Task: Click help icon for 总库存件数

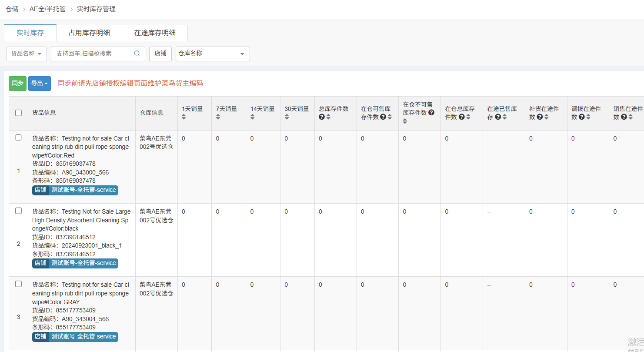Action: pos(322,117)
